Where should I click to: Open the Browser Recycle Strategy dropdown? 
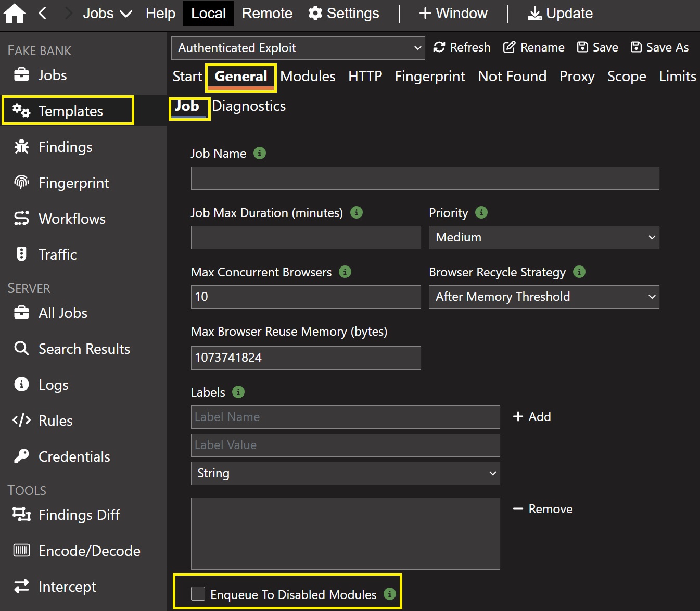coord(544,297)
